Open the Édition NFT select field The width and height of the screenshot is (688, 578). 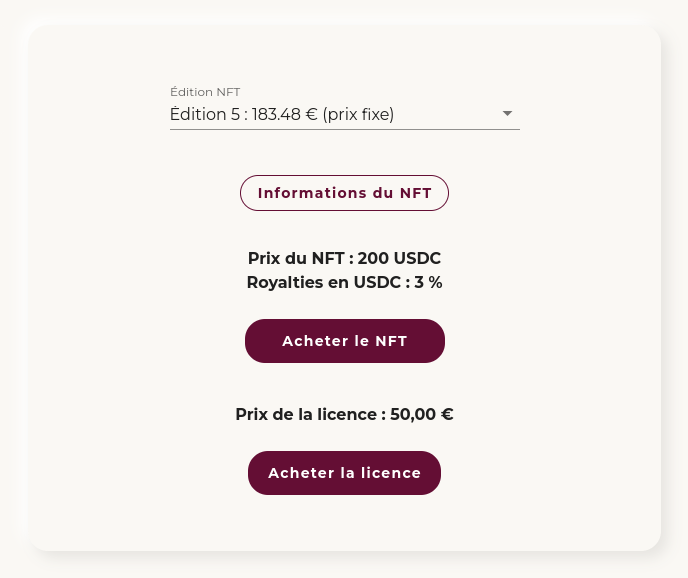[x=344, y=114]
